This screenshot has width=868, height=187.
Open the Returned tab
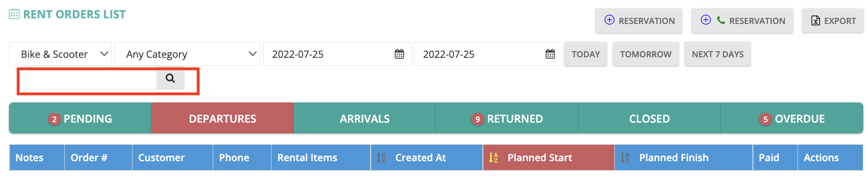[x=507, y=118]
